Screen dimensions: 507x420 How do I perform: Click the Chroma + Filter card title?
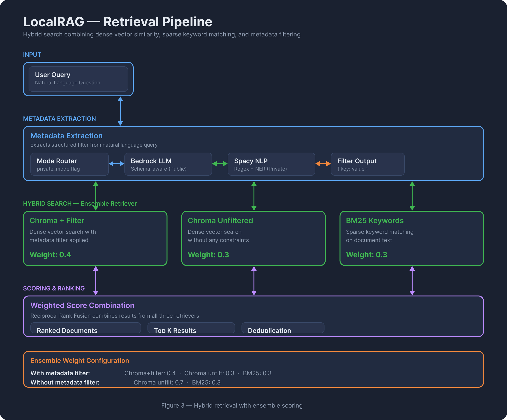tap(57, 221)
